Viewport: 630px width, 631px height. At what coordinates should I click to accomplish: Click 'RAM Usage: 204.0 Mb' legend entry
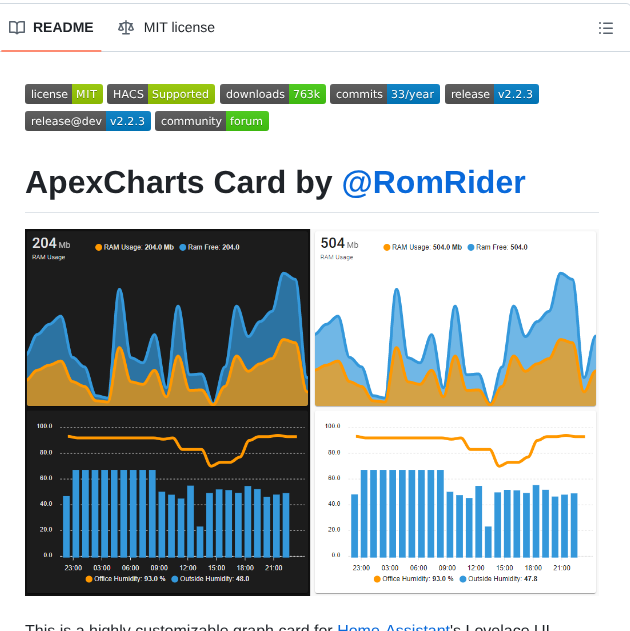pos(134,247)
